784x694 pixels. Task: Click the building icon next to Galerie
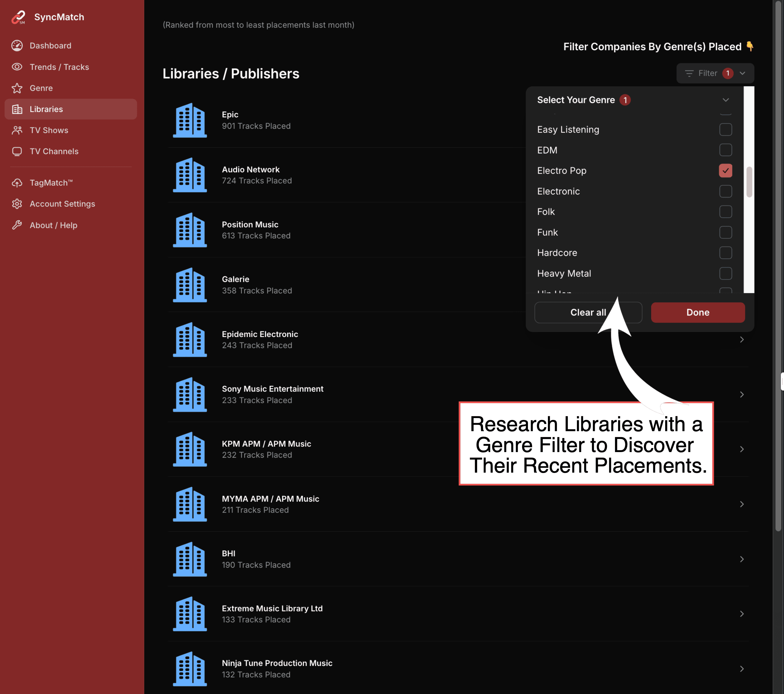pos(190,285)
